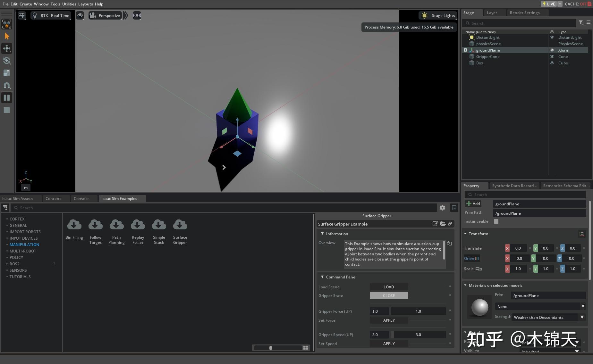Hide the Box prim in the Stage panel

[552, 63]
